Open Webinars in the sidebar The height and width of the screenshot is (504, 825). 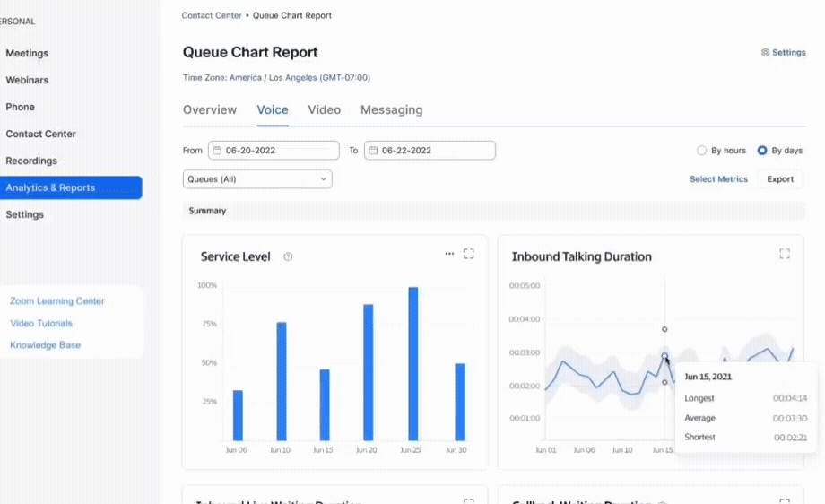tap(27, 80)
